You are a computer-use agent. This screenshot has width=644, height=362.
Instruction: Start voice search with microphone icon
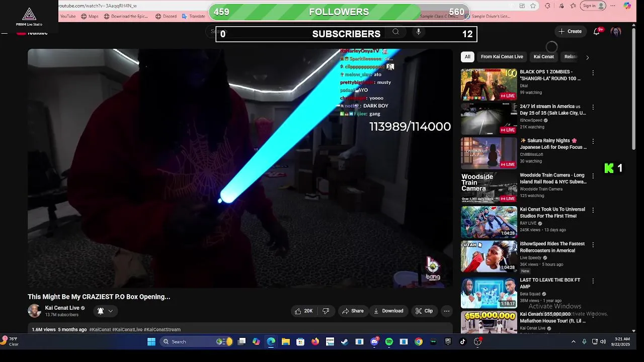point(418,32)
